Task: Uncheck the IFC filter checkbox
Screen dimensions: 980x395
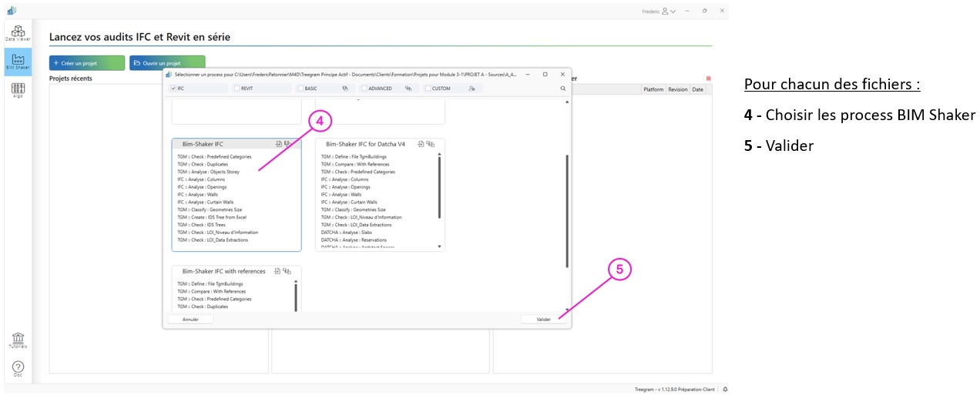Action: (x=173, y=89)
